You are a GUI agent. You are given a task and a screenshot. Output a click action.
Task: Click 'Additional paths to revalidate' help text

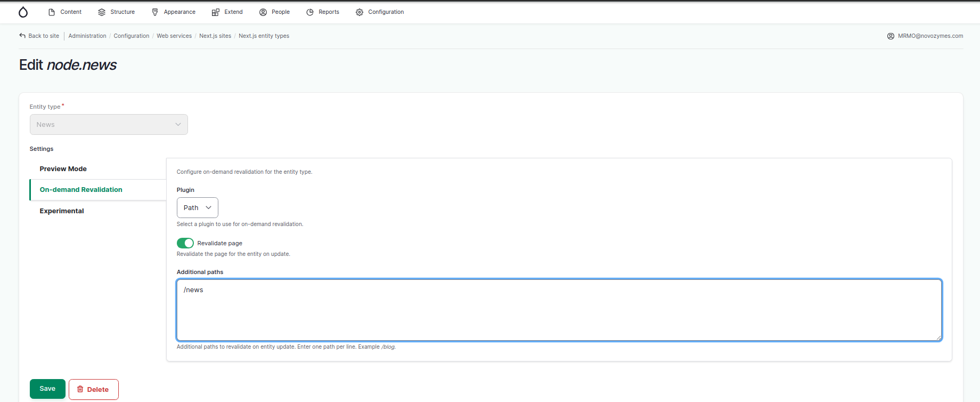286,347
